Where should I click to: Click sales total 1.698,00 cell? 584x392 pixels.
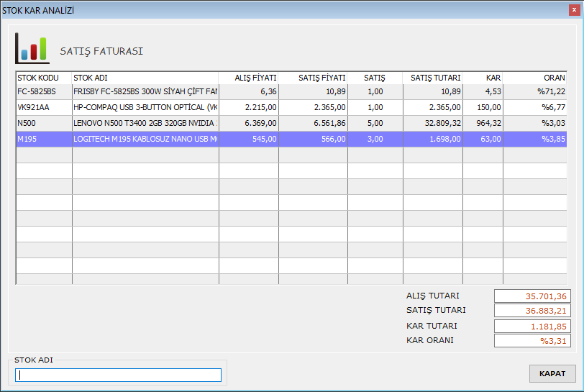[x=433, y=139]
